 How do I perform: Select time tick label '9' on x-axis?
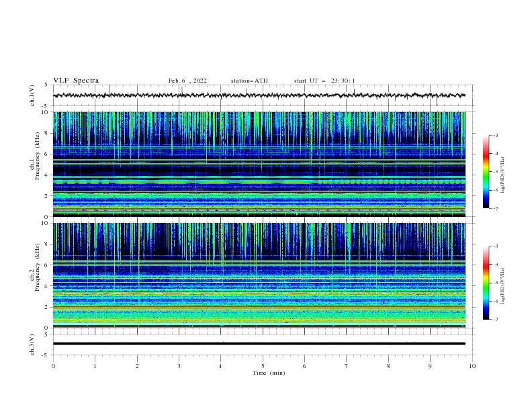pos(430,366)
